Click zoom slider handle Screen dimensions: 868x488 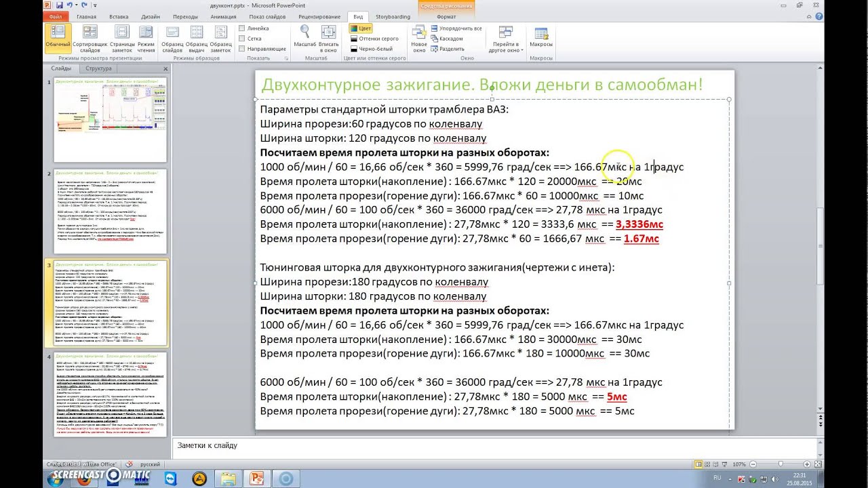[781, 464]
